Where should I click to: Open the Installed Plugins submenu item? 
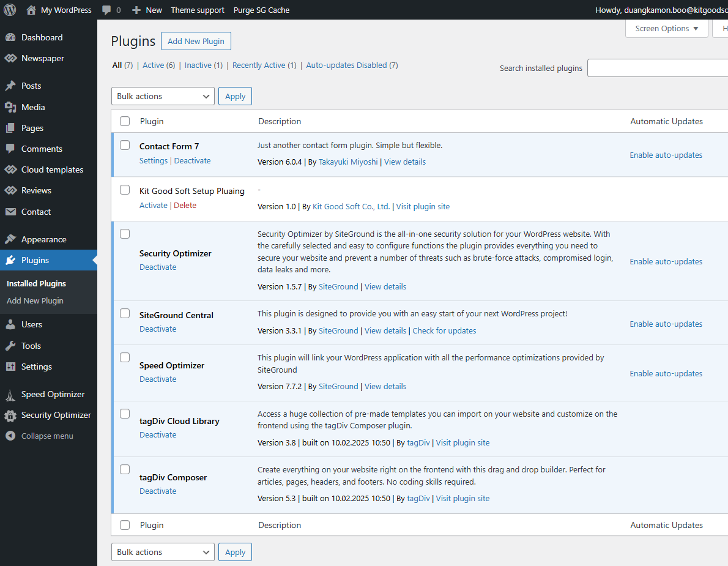point(36,284)
